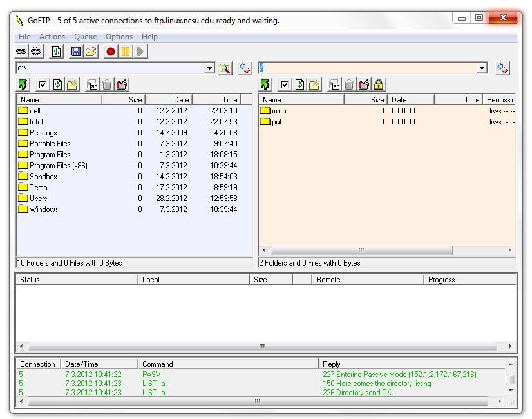Delete the selected local item via the trash icon

pyautogui.click(x=107, y=84)
